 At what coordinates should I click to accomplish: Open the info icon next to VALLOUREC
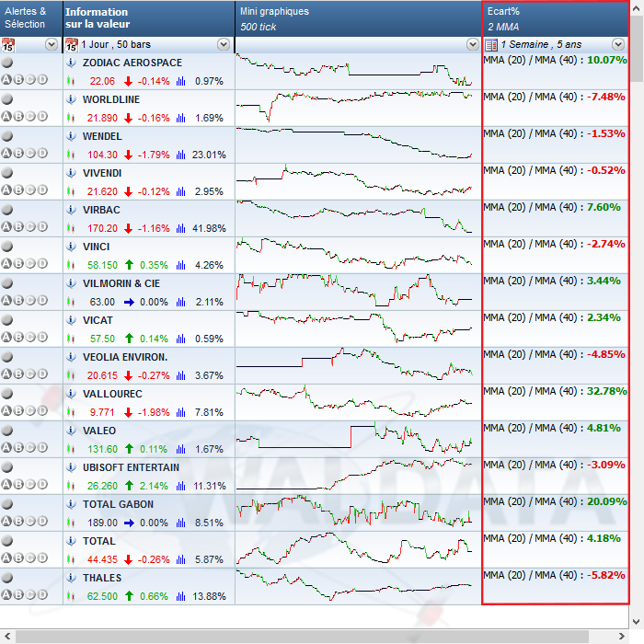[71, 394]
